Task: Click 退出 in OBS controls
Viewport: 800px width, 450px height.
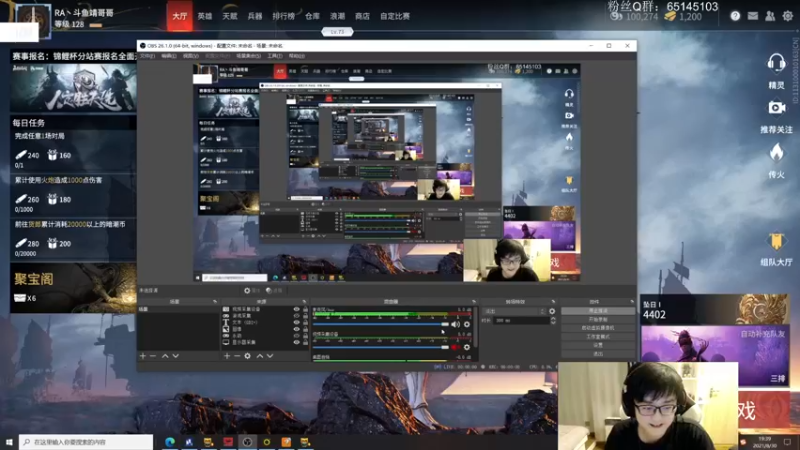Action: pos(598,354)
